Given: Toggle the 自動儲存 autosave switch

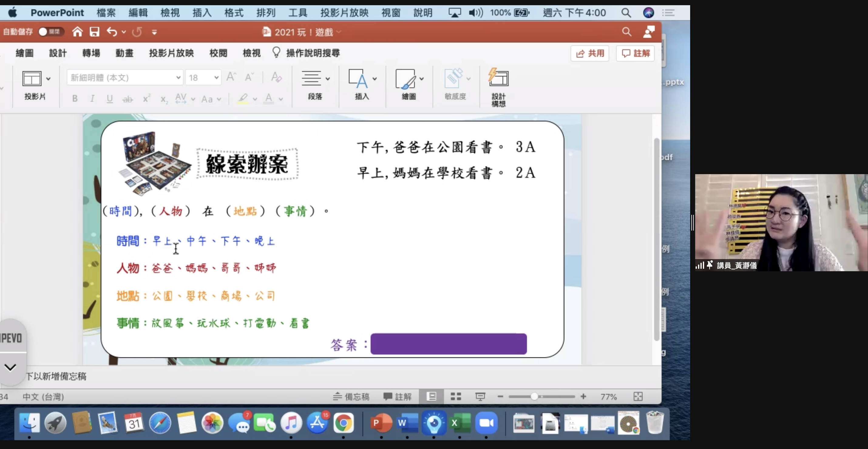Looking at the screenshot, I should tap(51, 32).
